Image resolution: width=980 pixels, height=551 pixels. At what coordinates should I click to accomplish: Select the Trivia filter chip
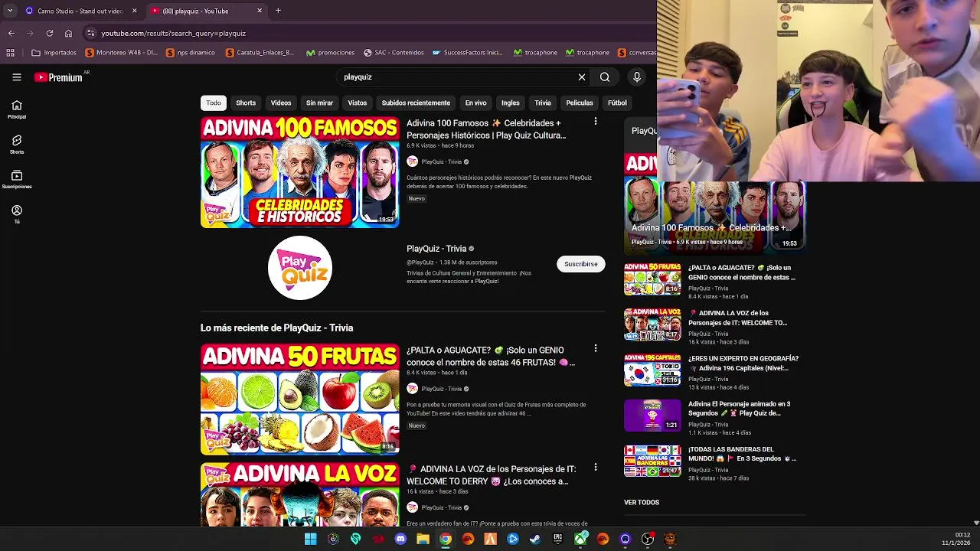pyautogui.click(x=543, y=103)
